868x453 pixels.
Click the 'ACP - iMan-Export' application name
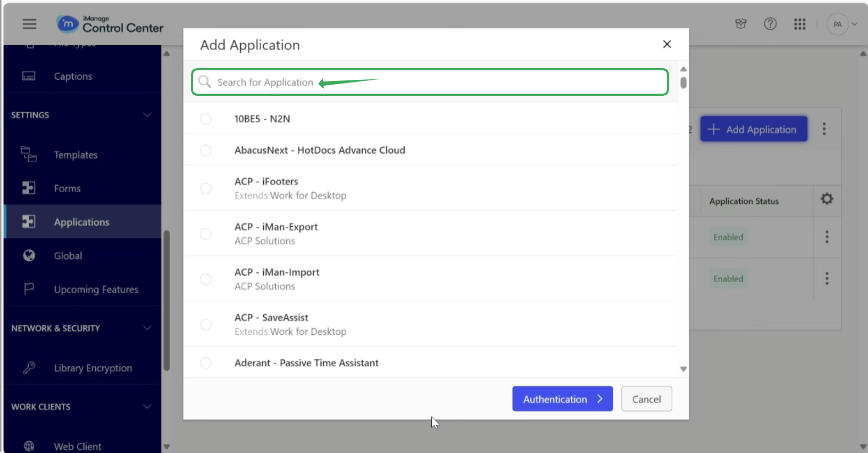276,227
